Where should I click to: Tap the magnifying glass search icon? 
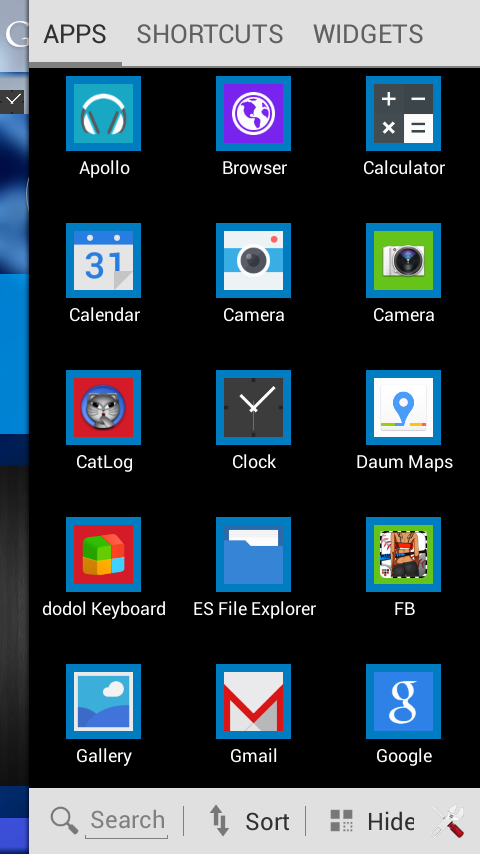(x=64, y=821)
